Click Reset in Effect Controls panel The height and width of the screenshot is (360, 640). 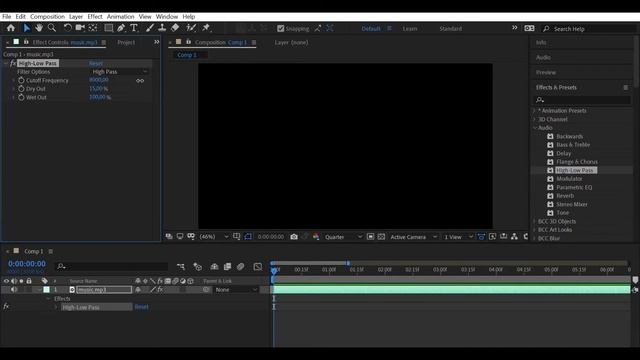tap(96, 63)
